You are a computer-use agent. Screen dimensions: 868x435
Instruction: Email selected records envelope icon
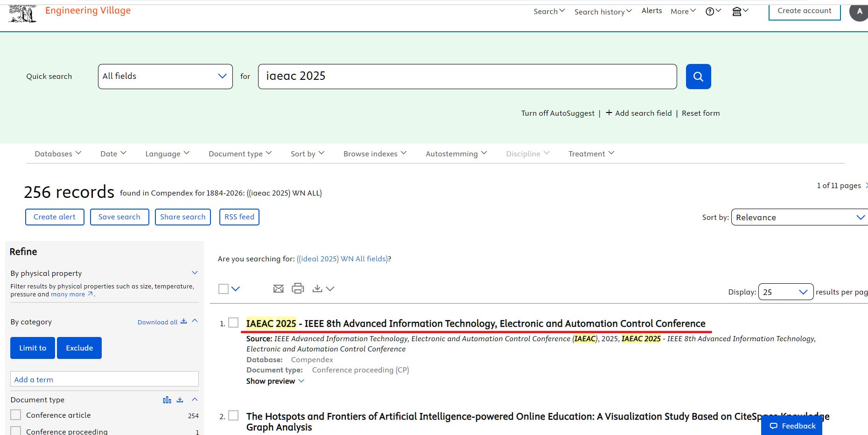pyautogui.click(x=278, y=289)
